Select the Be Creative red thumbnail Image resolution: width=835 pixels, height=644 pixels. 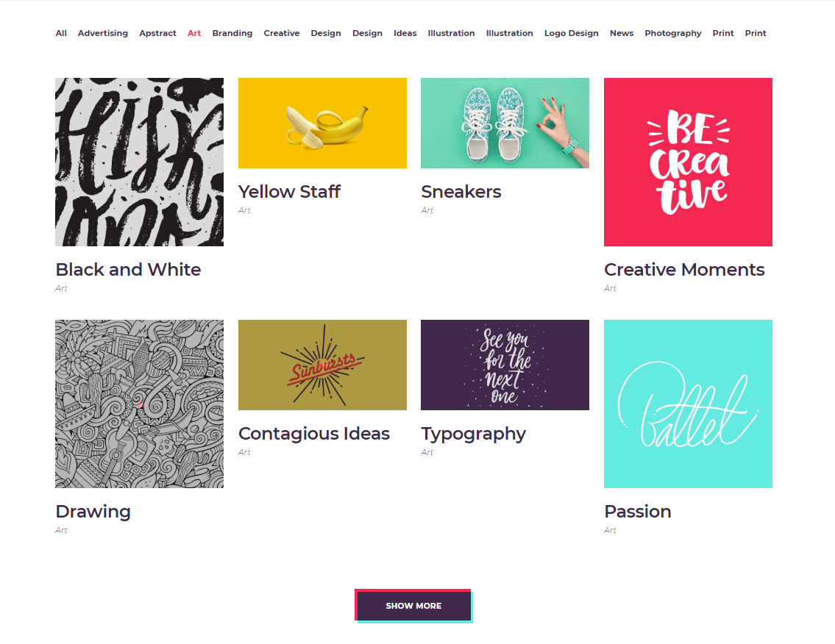(x=688, y=162)
